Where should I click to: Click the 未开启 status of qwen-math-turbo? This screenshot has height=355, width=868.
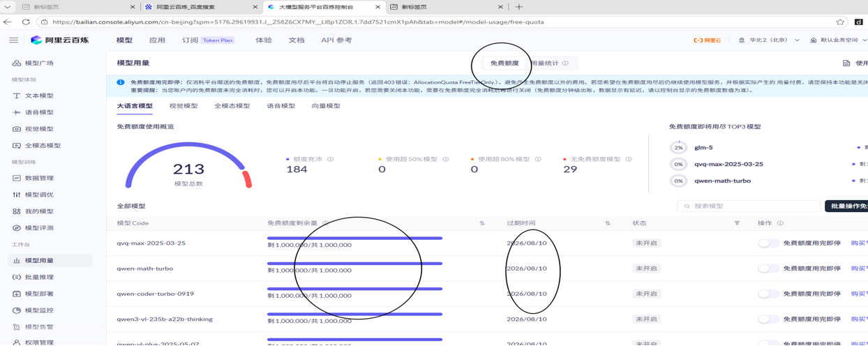tap(646, 269)
